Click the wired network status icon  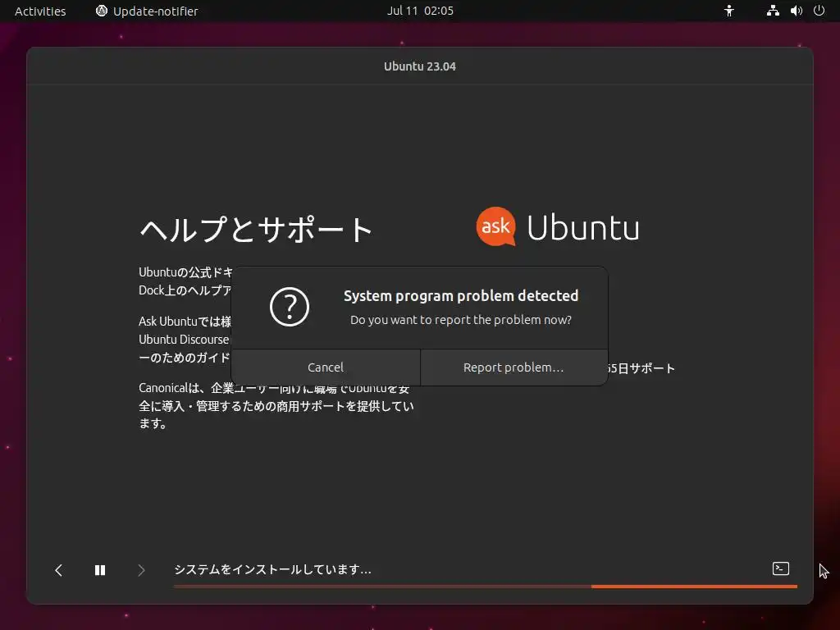(x=773, y=11)
